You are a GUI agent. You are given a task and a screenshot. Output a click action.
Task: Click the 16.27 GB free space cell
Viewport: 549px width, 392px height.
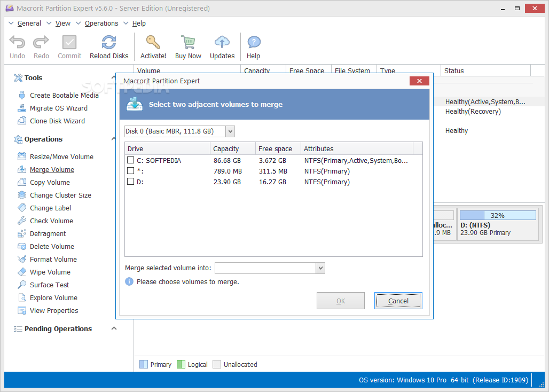[x=272, y=182]
